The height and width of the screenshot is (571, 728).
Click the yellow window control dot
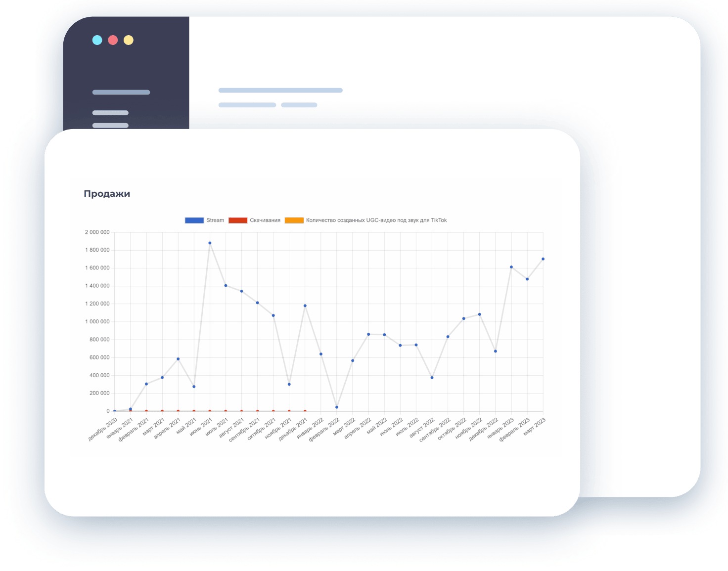[129, 40]
